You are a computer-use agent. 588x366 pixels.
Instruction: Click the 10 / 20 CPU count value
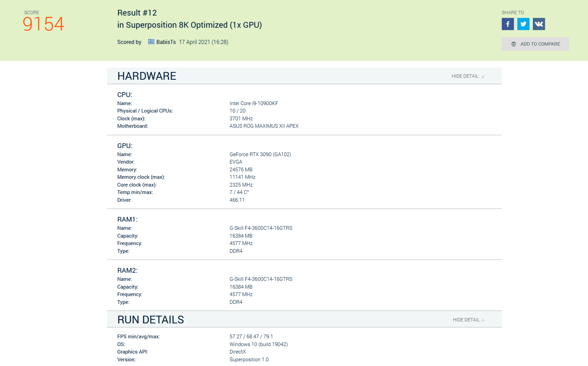point(237,111)
